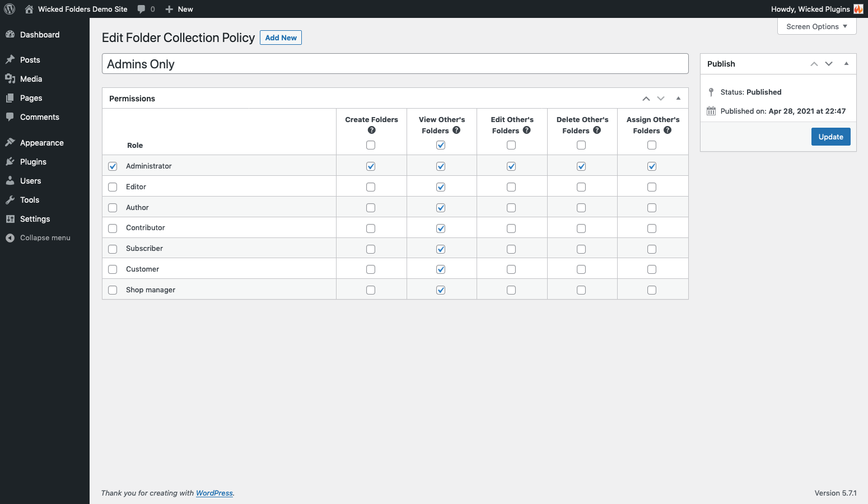The height and width of the screenshot is (504, 868).
Task: Click help icon for Delete Other's Folders
Action: 597,130
